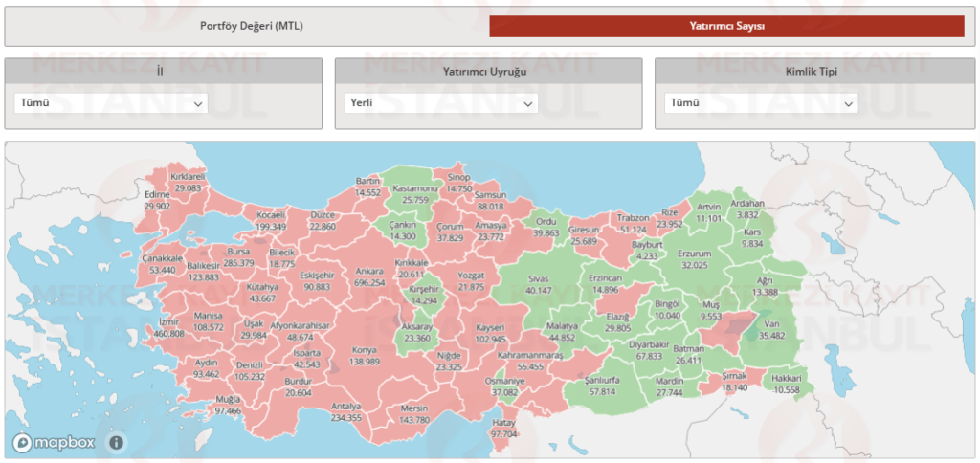Select İzmir with 460.808 investors
The width and height of the screenshot is (980, 463).
pyautogui.click(x=168, y=327)
